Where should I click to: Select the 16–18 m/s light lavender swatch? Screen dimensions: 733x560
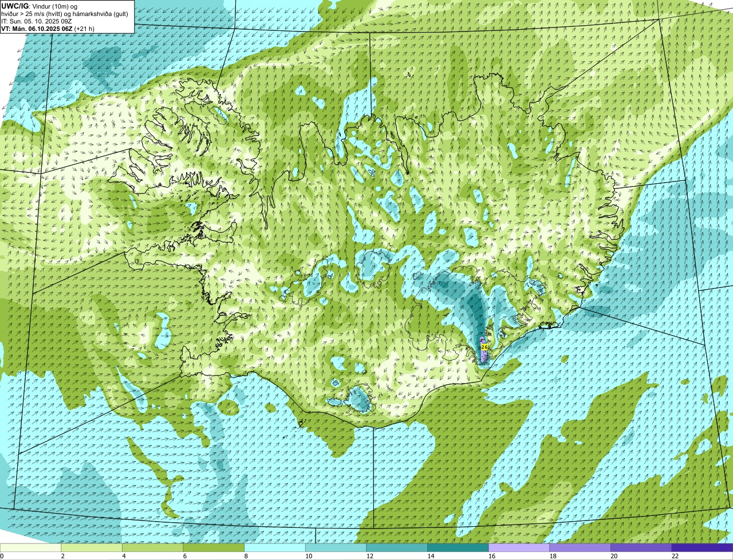click(519, 547)
